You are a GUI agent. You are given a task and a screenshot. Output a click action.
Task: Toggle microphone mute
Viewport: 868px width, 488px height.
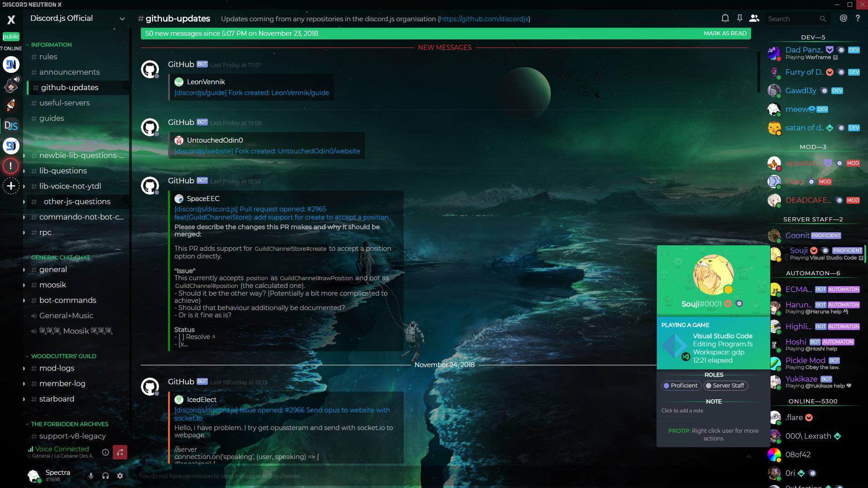(x=91, y=476)
